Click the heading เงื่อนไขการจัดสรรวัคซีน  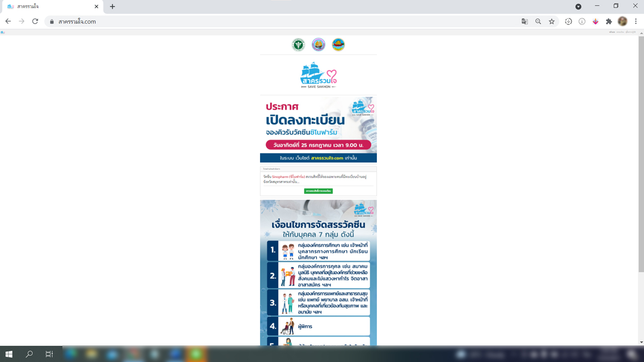point(318,224)
